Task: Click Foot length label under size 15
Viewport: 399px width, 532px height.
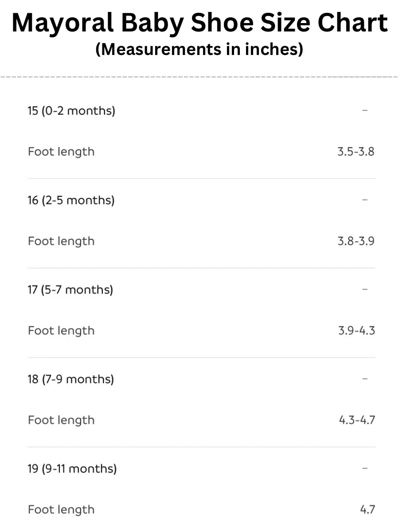Action: click(x=61, y=152)
